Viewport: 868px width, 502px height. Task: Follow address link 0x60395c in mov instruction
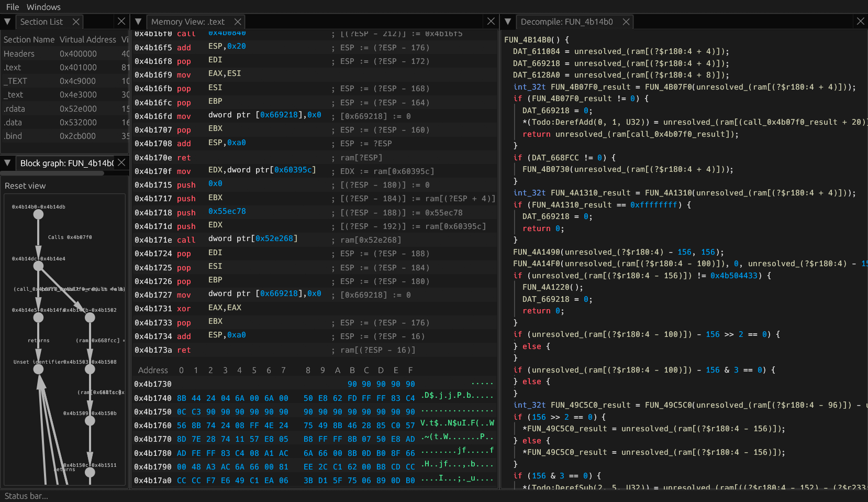coord(293,170)
